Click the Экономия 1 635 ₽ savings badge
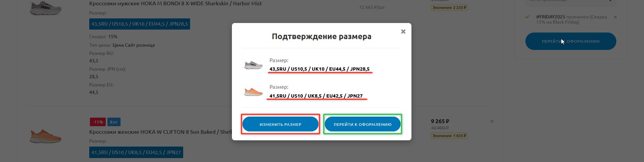644x162 pixels. tap(449, 136)
